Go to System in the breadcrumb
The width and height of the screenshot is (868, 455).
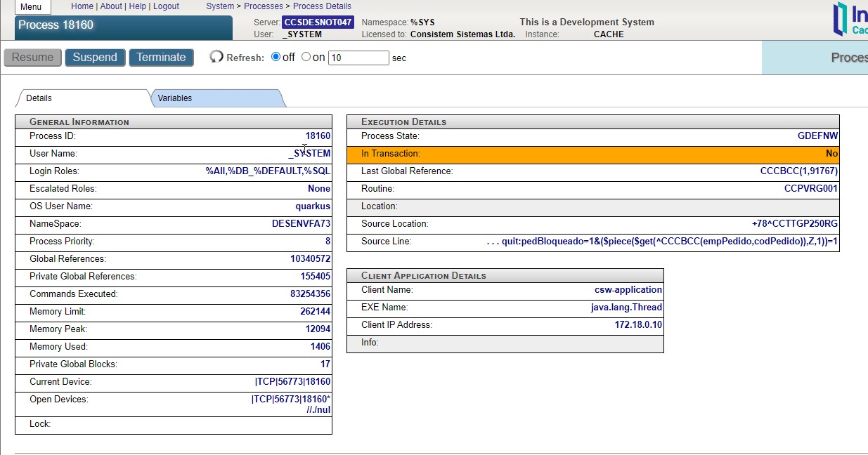point(220,6)
